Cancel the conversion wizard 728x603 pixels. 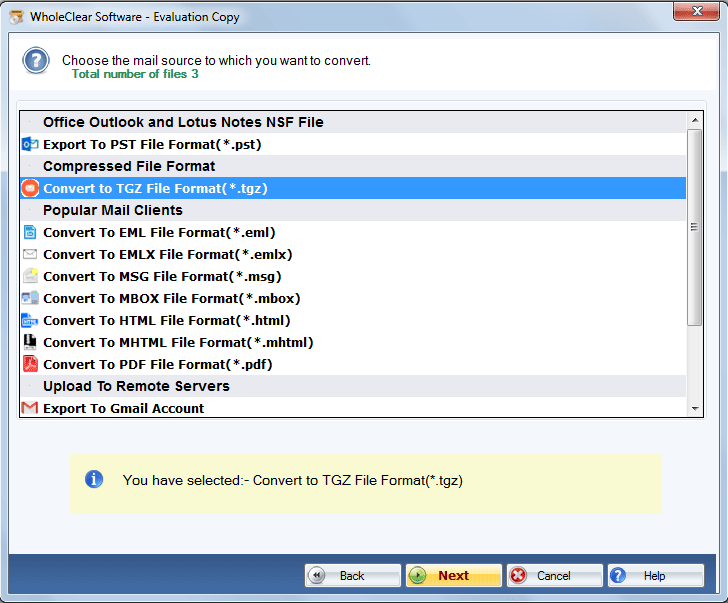(x=555, y=576)
